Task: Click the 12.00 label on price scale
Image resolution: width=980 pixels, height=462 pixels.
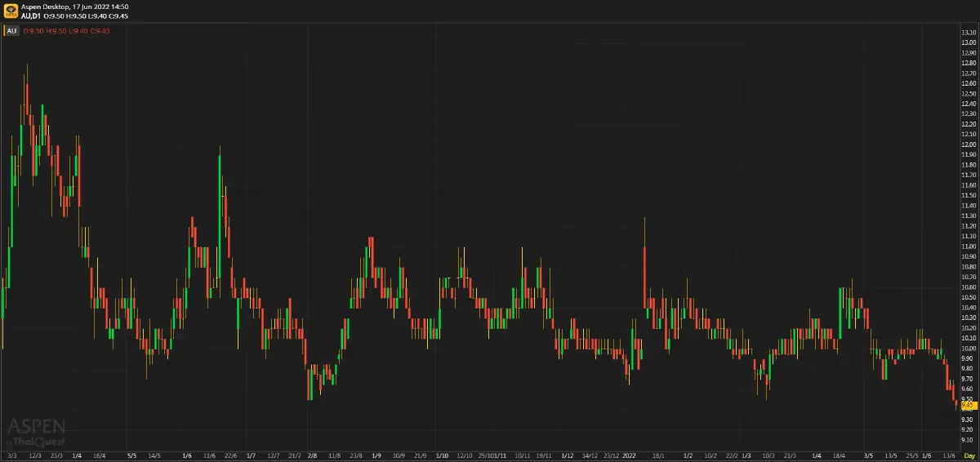Action: (x=969, y=144)
